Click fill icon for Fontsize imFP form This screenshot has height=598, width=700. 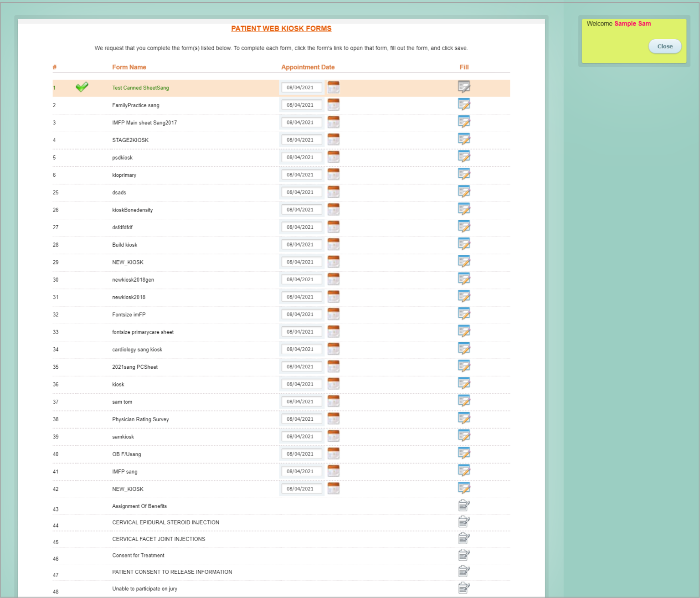(463, 314)
